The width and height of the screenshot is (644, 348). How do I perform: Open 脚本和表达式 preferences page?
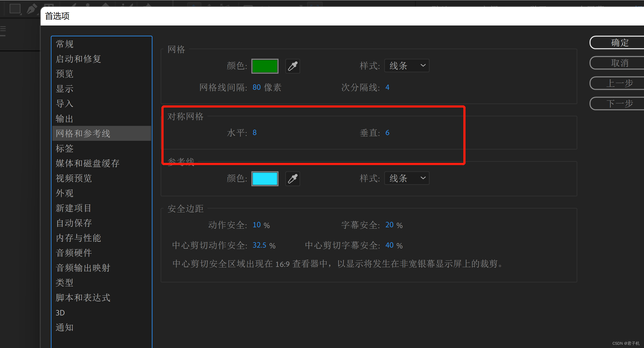tap(83, 298)
